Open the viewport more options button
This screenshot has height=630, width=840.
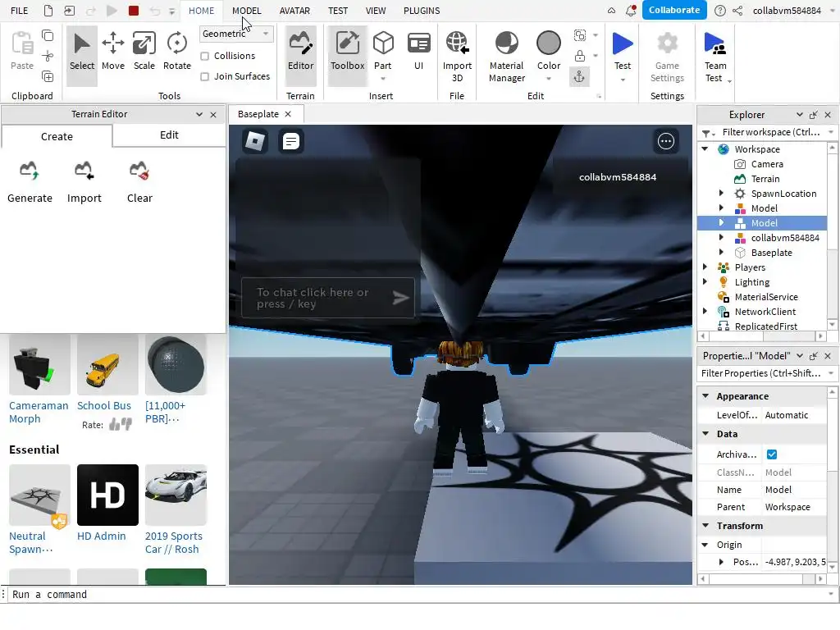point(666,141)
